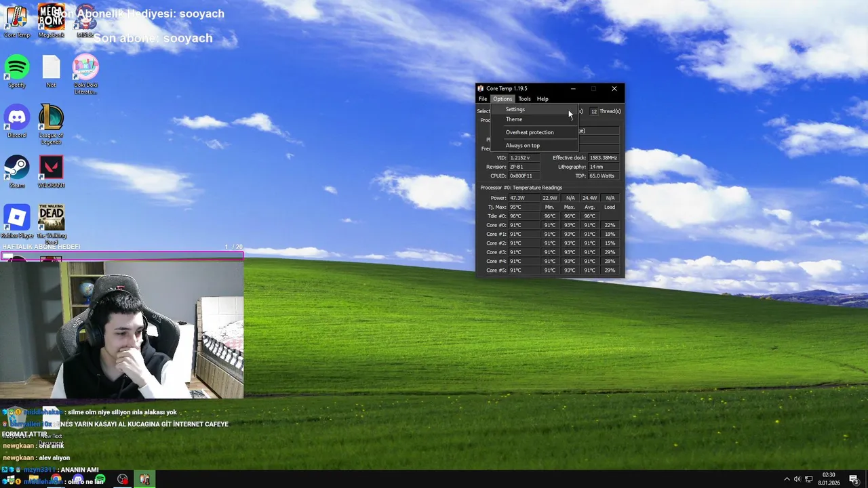The width and height of the screenshot is (868, 488).
Task: Click the VID value 1.2152 v
Action: point(524,158)
